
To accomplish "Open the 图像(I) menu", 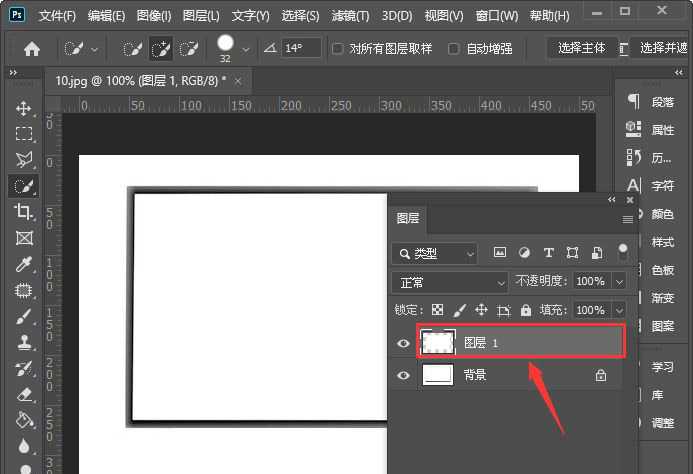I will (x=153, y=16).
